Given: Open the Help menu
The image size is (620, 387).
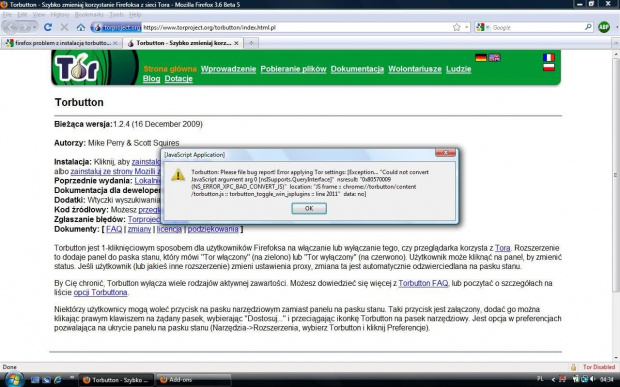Looking at the screenshot, I should pos(135,15).
